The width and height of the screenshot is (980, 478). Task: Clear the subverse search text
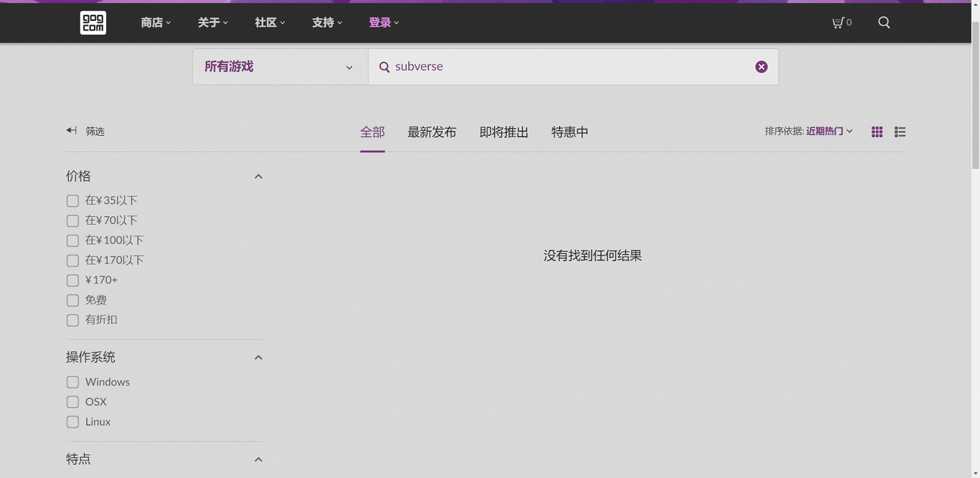[x=761, y=67]
